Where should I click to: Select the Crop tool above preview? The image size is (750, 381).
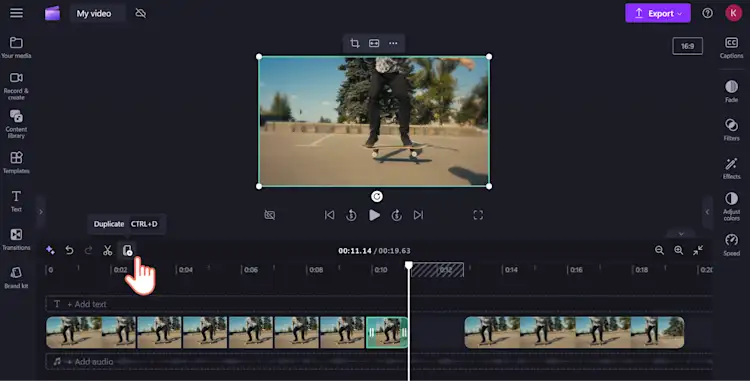coord(354,44)
